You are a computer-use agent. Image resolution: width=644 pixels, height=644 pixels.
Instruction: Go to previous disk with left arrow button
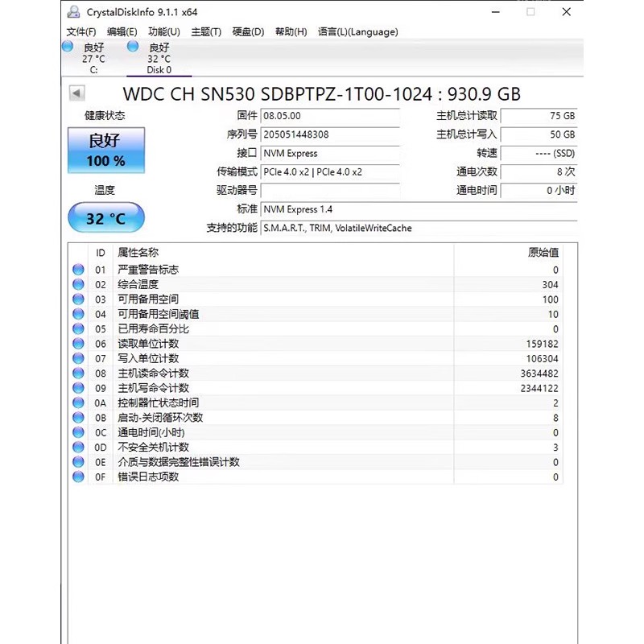click(x=76, y=93)
